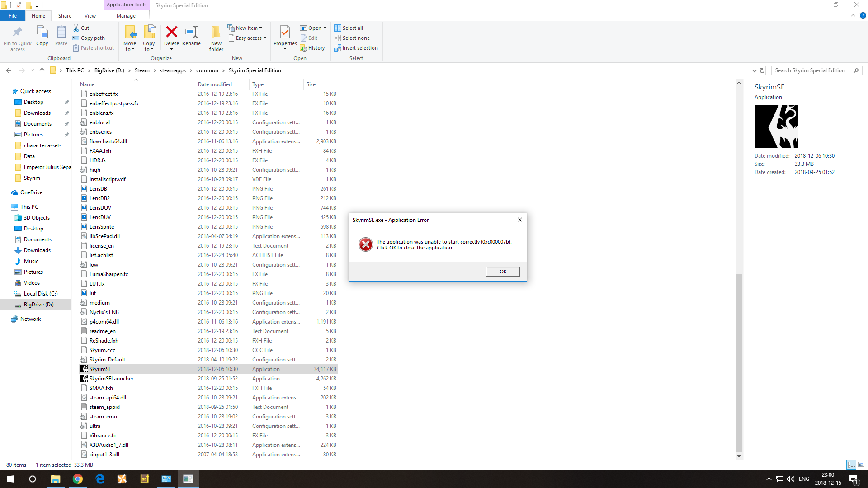Open the File menu tab

(x=13, y=16)
